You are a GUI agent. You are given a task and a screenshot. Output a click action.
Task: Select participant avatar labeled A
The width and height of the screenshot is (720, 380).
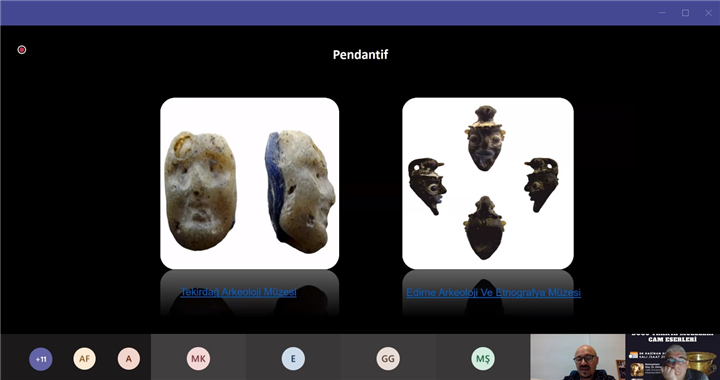[129, 359]
